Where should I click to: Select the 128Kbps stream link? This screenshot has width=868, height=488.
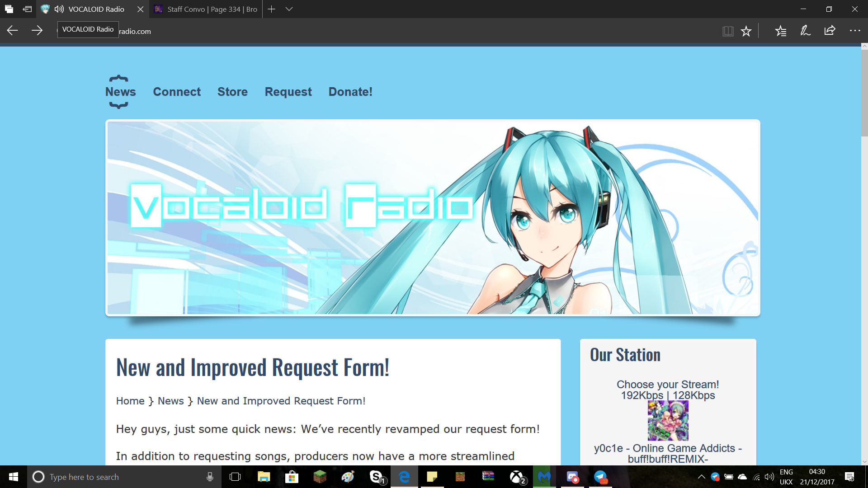[694, 395]
